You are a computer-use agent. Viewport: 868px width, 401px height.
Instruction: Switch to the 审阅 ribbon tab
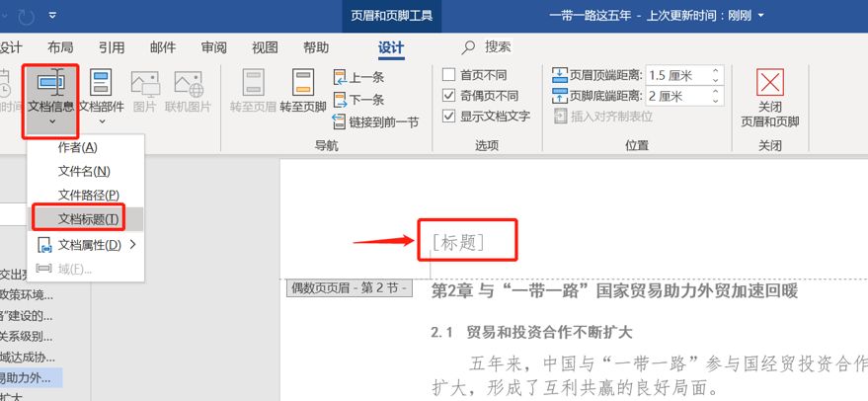[213, 48]
